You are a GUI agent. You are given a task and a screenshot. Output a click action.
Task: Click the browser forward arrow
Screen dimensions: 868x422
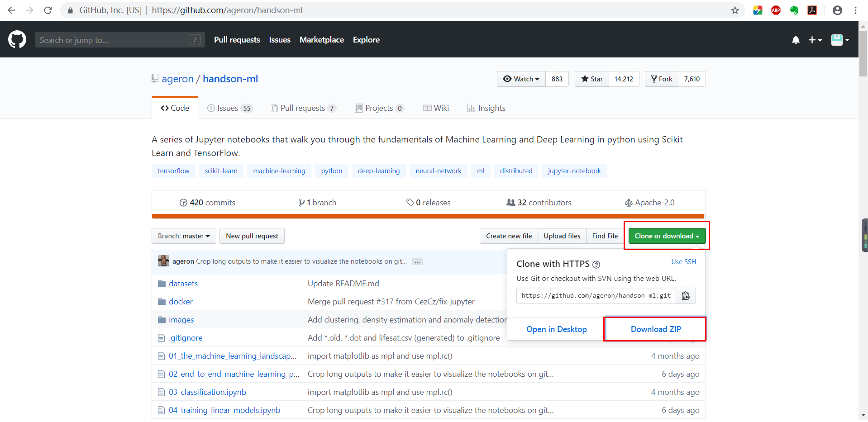pos(30,10)
